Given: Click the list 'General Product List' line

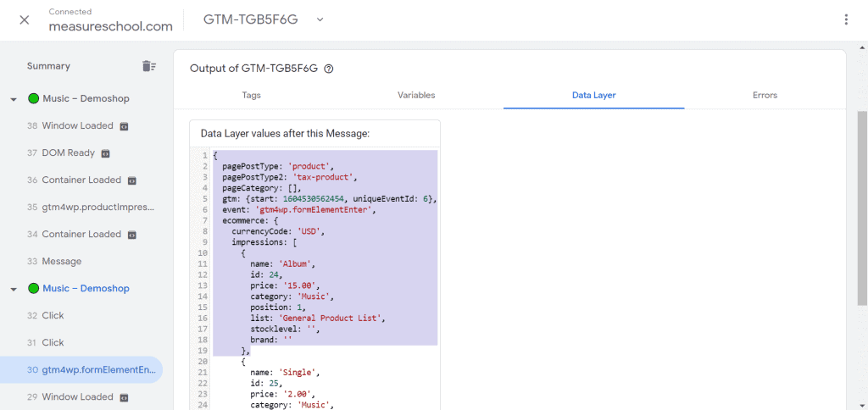Looking at the screenshot, I should 317,319.
